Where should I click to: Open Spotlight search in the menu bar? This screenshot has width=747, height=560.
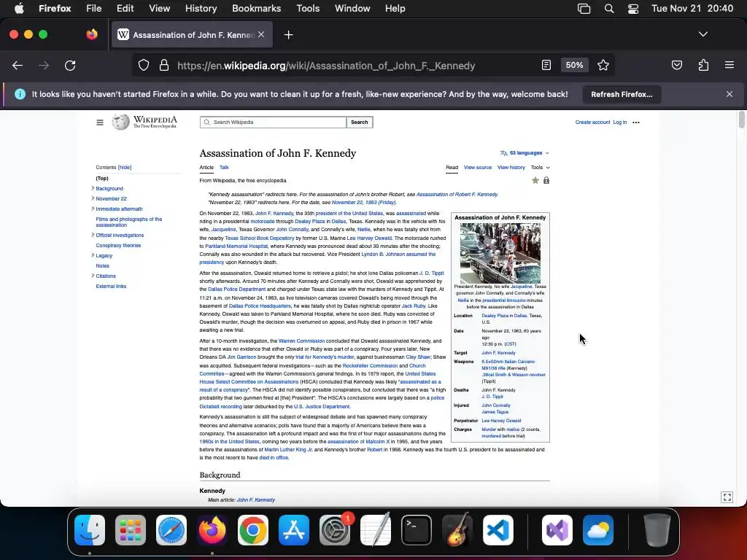pos(609,9)
